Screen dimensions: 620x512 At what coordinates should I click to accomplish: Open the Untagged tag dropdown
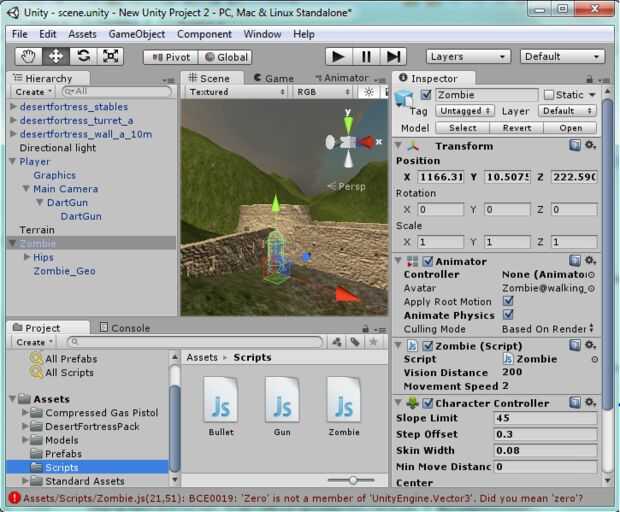[x=465, y=111]
